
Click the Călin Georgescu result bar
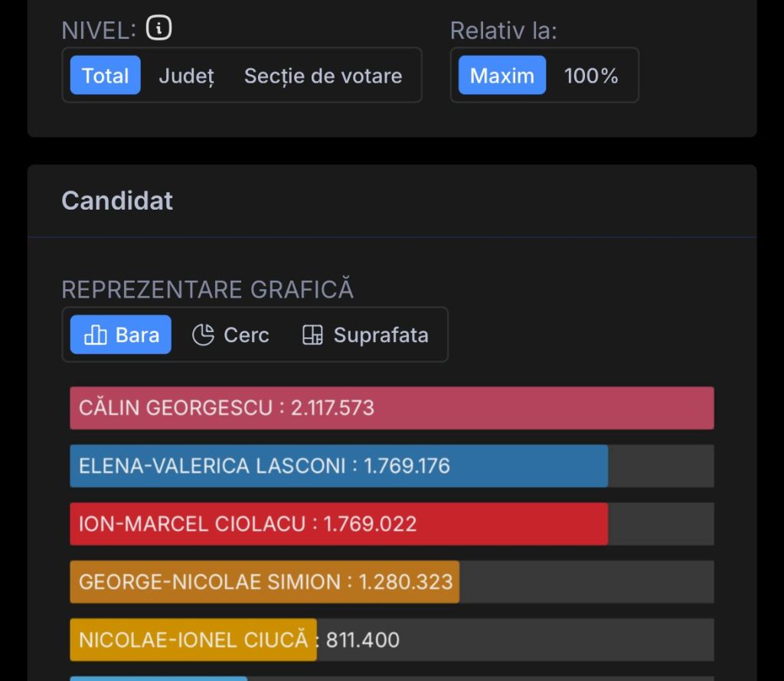point(391,408)
